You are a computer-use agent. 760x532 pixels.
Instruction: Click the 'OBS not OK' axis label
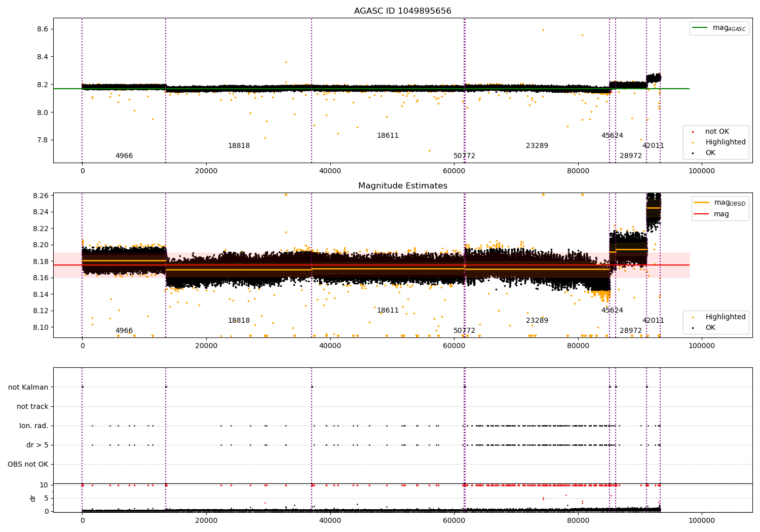click(28, 464)
